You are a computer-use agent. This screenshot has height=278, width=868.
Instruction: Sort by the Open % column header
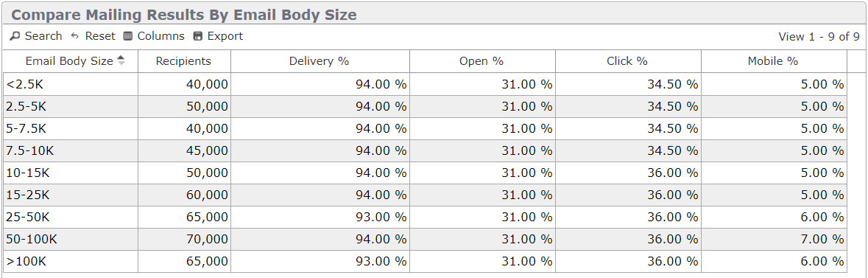coord(481,61)
